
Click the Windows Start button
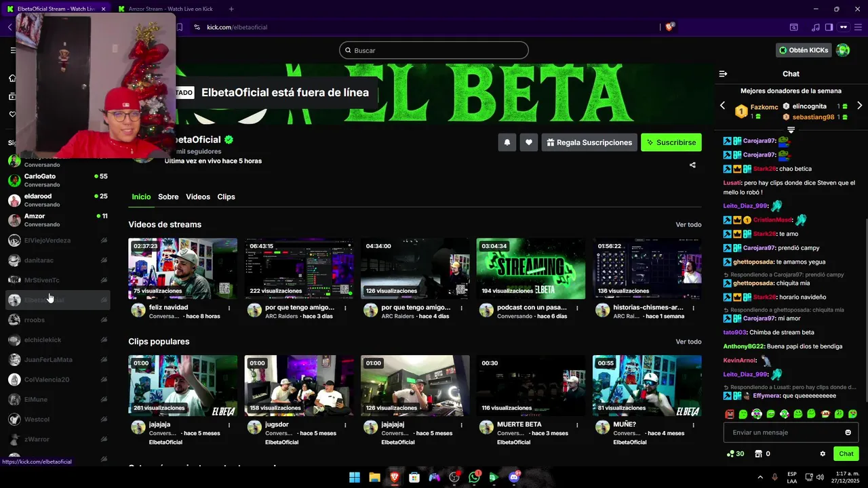click(x=355, y=477)
